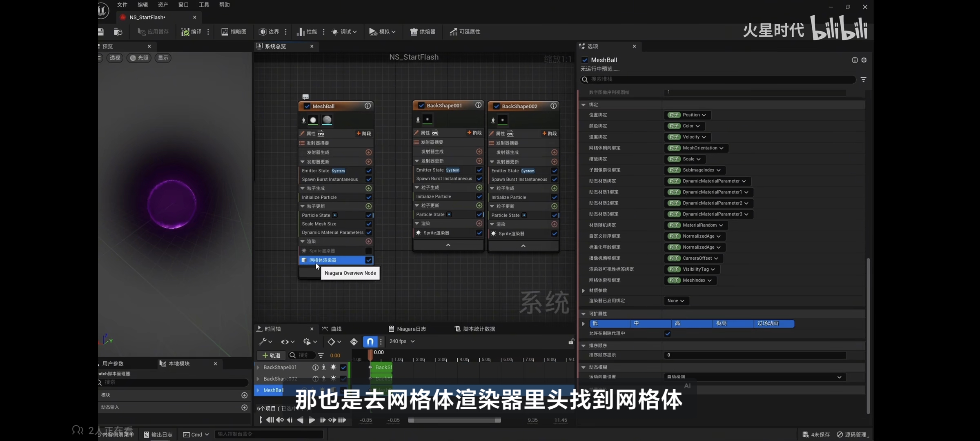The height and width of the screenshot is (441, 980).
Task: Toggle Scale Mesh Size module checkbox
Action: (x=368, y=224)
